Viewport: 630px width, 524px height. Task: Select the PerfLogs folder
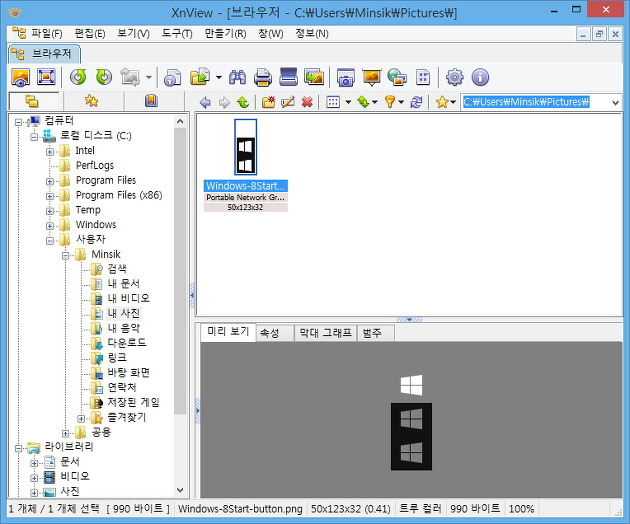(x=95, y=165)
